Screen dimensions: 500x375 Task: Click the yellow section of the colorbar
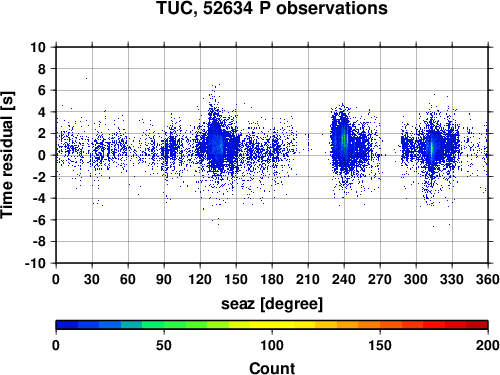pyautogui.click(x=272, y=325)
